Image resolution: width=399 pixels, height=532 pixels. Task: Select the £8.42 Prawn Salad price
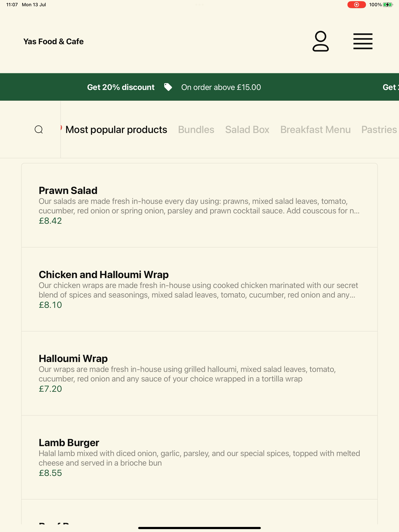[x=50, y=221]
